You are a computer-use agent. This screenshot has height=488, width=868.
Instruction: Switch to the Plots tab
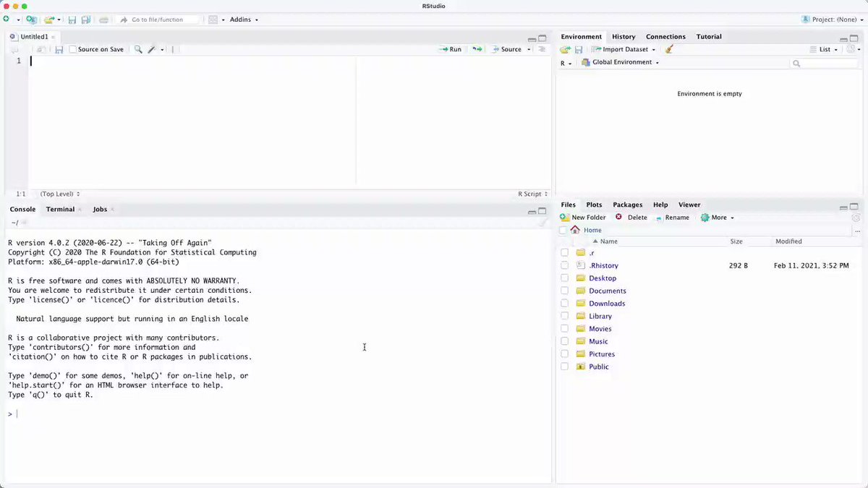tap(594, 205)
